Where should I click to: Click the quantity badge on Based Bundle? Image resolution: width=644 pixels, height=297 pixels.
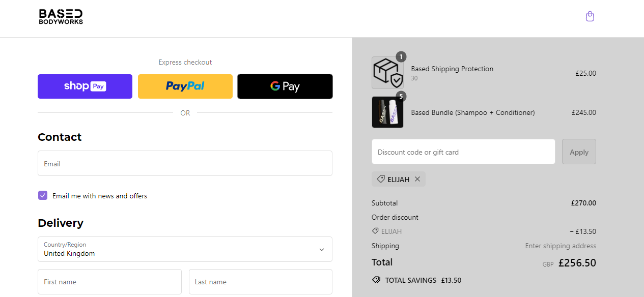tap(401, 96)
